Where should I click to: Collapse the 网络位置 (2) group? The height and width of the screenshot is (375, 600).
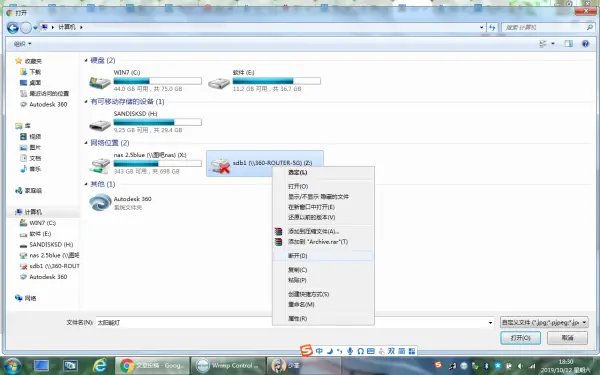tap(86, 143)
